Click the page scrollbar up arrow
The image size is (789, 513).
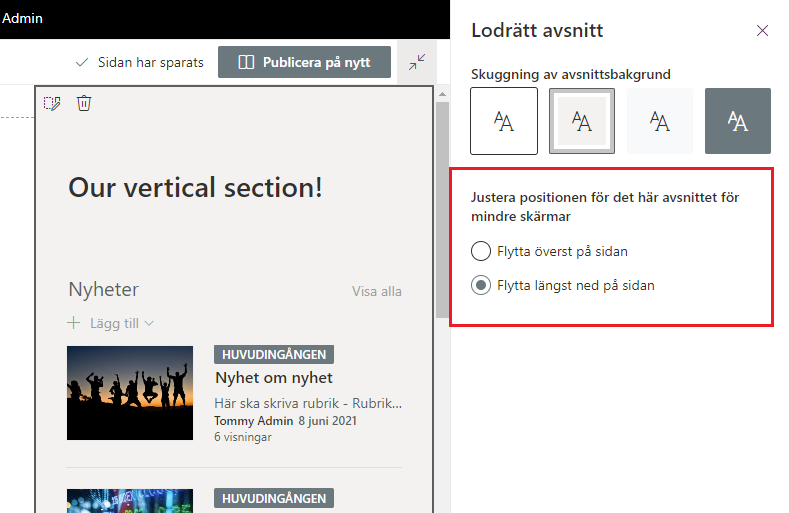(x=442, y=94)
